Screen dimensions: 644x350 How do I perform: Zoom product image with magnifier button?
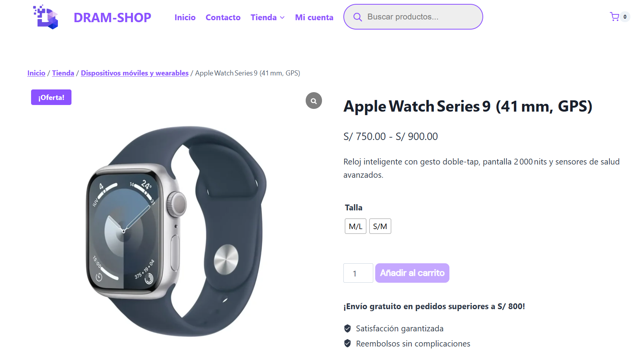coord(314,101)
